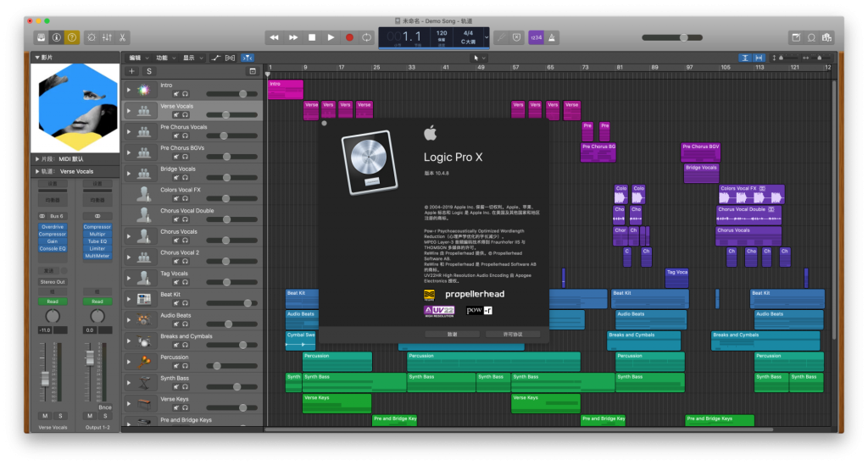Start playback with the Play button

click(331, 37)
